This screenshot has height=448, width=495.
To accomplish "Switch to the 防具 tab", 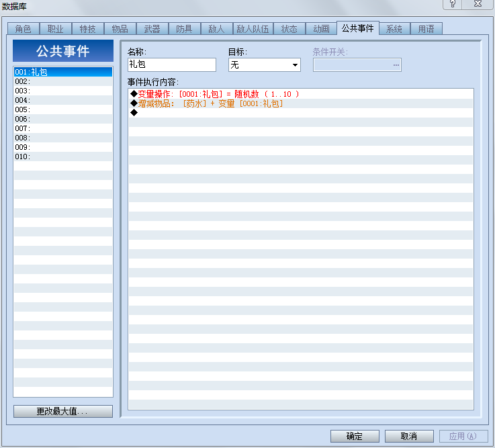I will coord(184,29).
